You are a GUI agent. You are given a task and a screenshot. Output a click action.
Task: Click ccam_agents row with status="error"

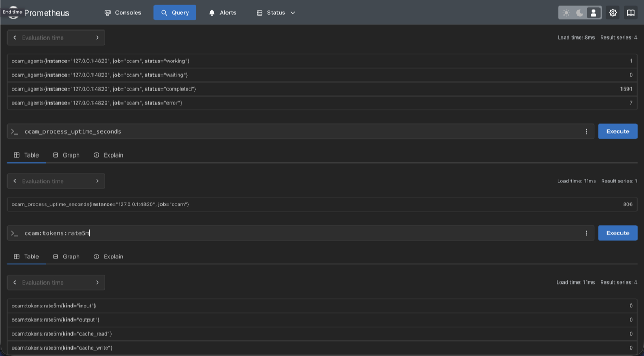pos(322,103)
